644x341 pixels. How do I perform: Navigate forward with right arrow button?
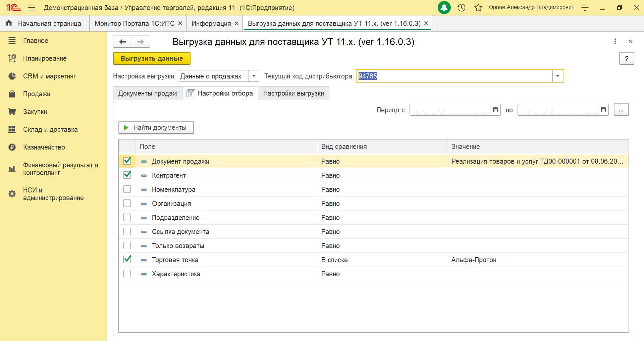pyautogui.click(x=141, y=42)
